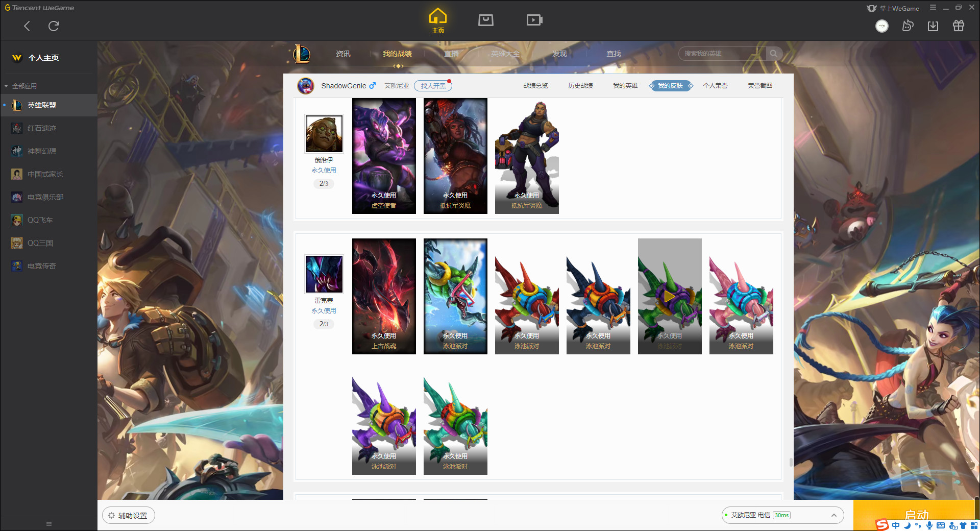This screenshot has height=531, width=980.
Task: Play the green 泳池派对 chroma preview
Action: click(669, 296)
